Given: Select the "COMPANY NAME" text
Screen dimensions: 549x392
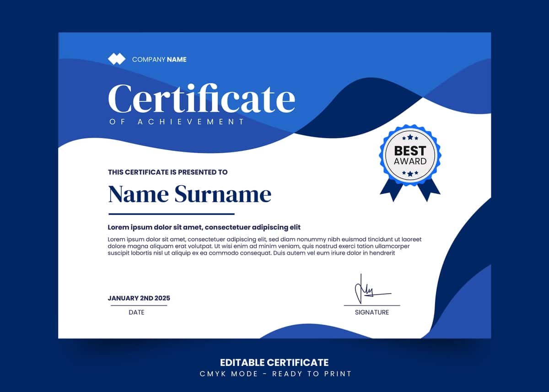Looking at the screenshot, I should click(159, 59).
